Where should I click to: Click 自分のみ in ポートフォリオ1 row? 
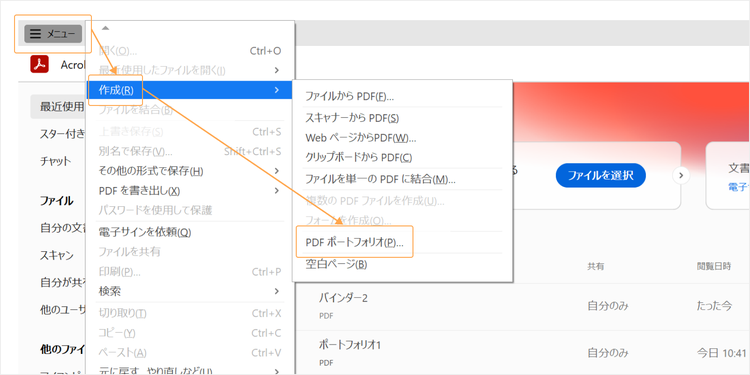coord(608,353)
